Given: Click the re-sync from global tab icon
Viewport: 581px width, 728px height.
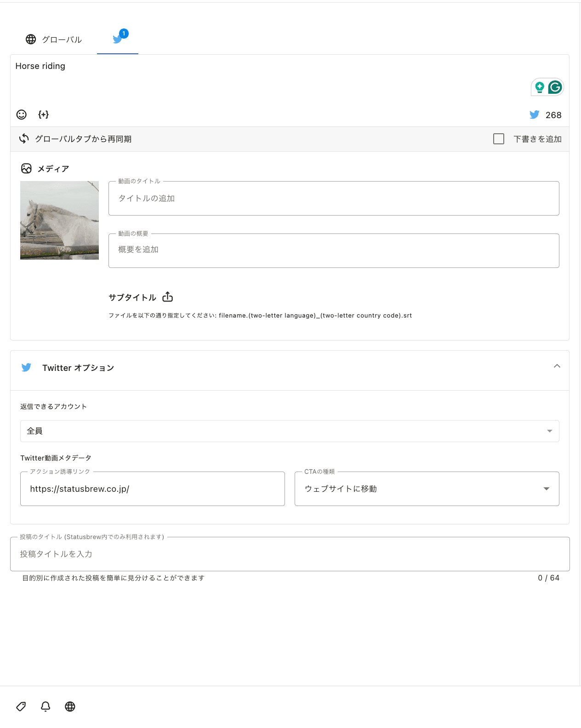Looking at the screenshot, I should (x=24, y=139).
